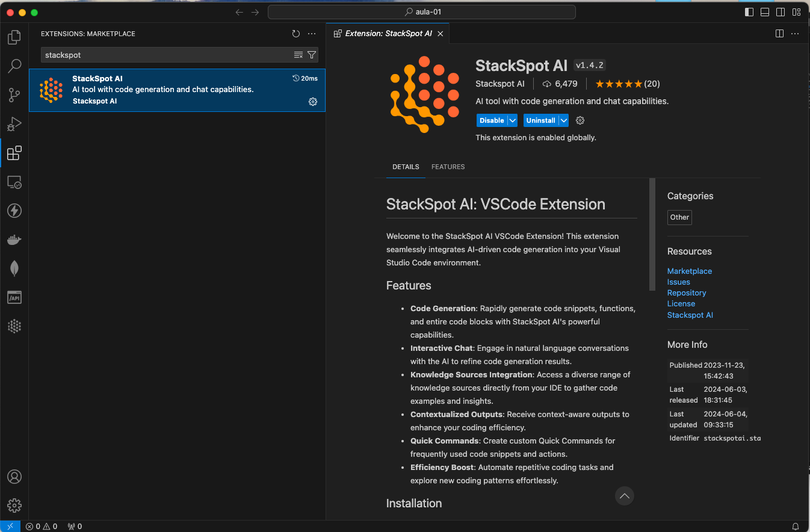Open notifications bell in status bar
This screenshot has width=810, height=532.
click(x=796, y=527)
